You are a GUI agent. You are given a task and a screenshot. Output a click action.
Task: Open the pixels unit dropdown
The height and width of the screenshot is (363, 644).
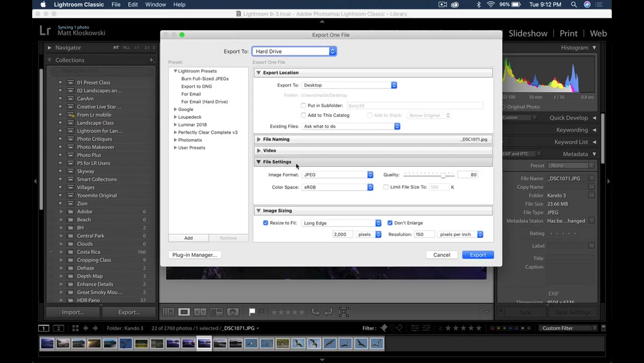click(x=369, y=235)
